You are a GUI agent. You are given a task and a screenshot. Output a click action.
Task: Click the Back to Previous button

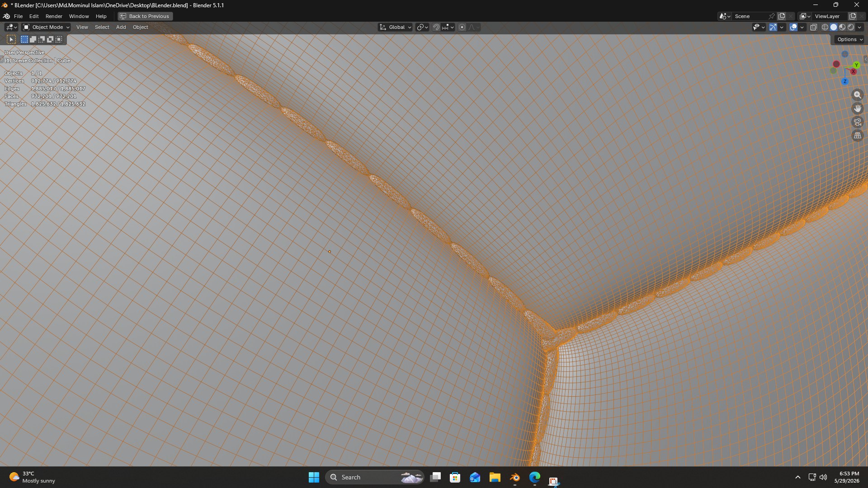point(145,16)
